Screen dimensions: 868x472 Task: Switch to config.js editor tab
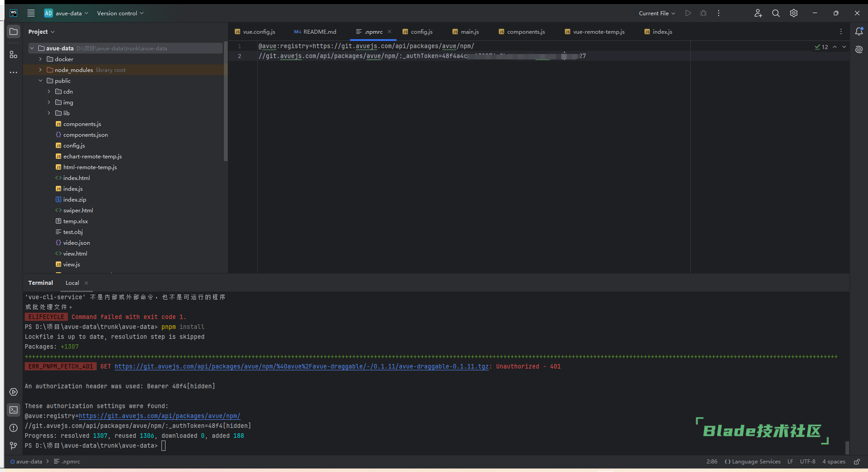(x=418, y=31)
